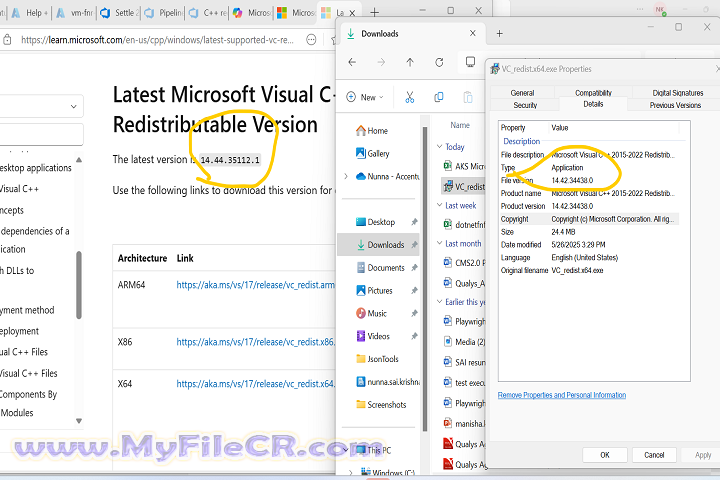Screen dimensions: 720x480
Task: Switch to the Help browser tab
Action: point(30,13)
